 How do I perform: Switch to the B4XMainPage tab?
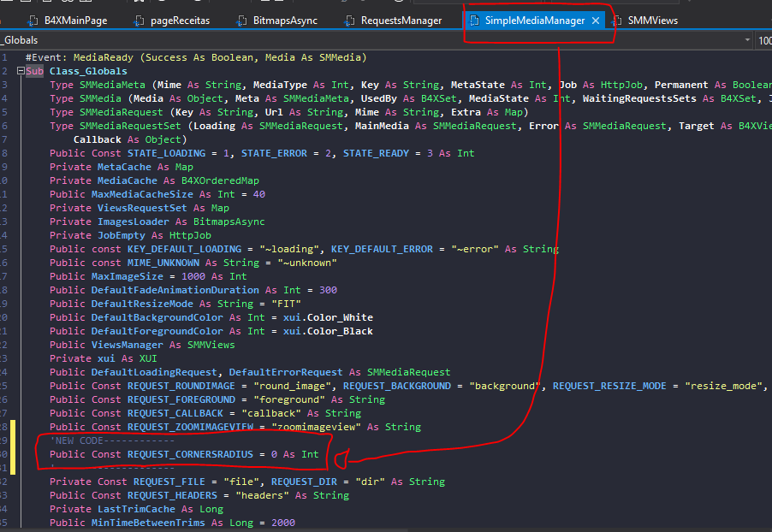68,21
